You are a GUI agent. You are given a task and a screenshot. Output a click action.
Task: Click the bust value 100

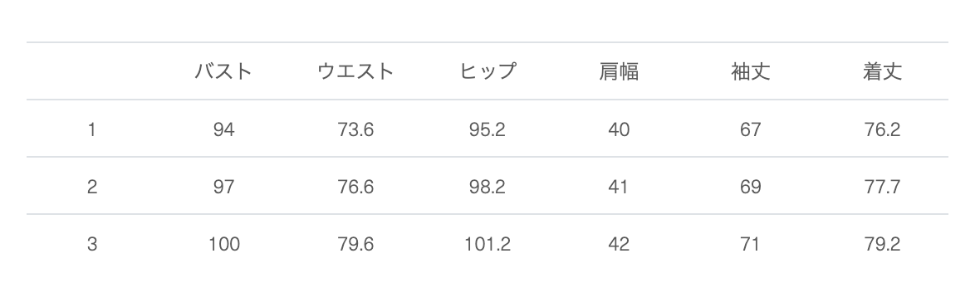point(223,244)
